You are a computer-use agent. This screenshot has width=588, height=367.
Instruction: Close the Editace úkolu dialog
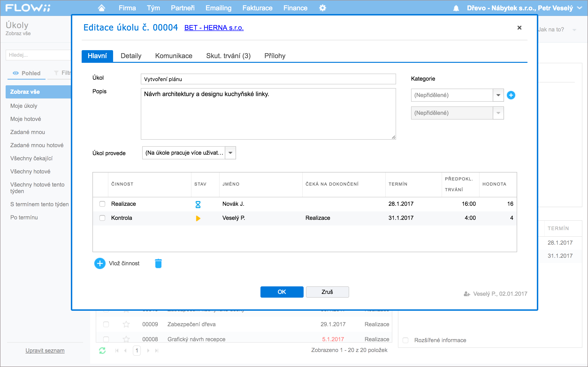(x=519, y=28)
